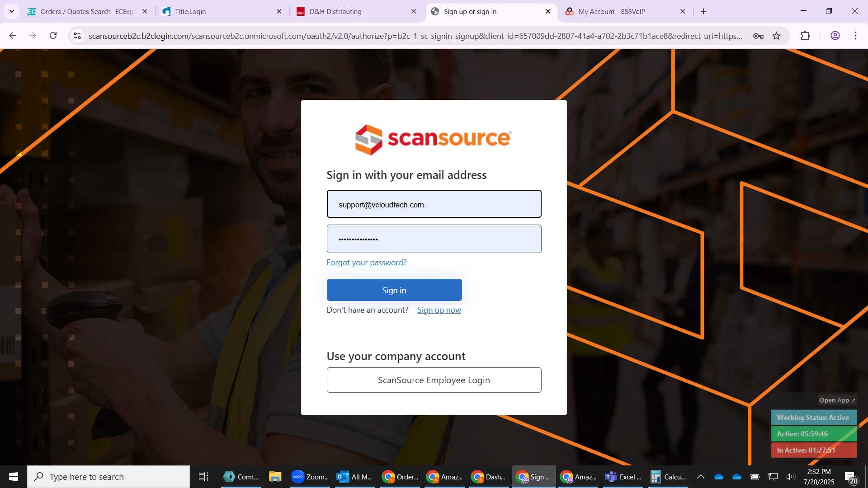Close the D&H Distributing tab
The height and width of the screenshot is (488, 868).
[x=414, y=11]
